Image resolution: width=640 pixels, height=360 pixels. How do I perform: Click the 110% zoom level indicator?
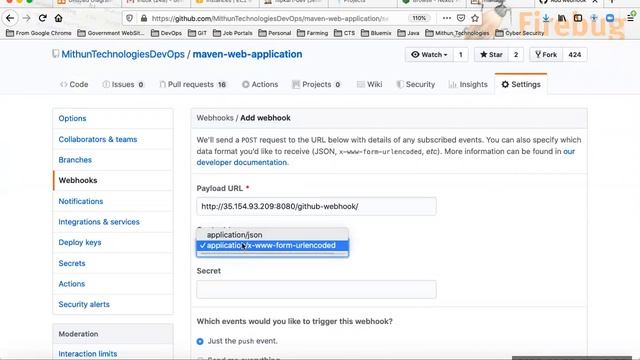[419, 18]
